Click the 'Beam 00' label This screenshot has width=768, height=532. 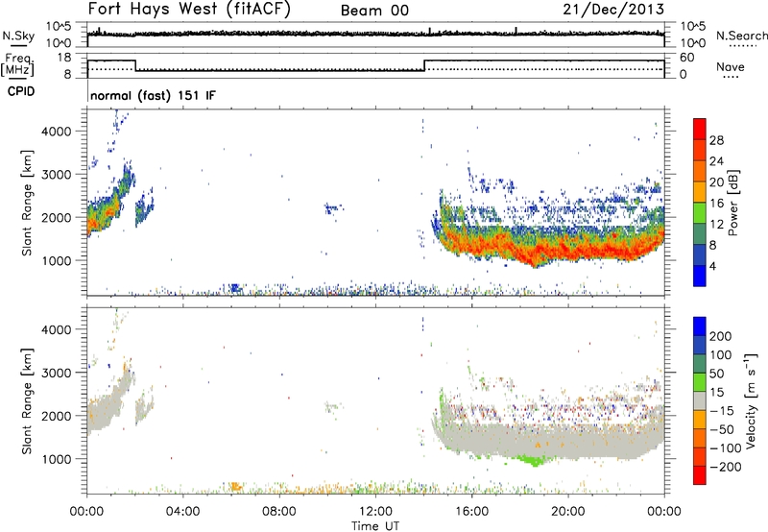point(374,11)
